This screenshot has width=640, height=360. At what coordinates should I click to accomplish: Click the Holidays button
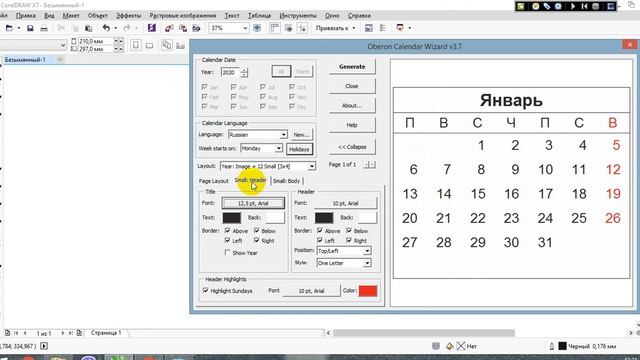299,149
